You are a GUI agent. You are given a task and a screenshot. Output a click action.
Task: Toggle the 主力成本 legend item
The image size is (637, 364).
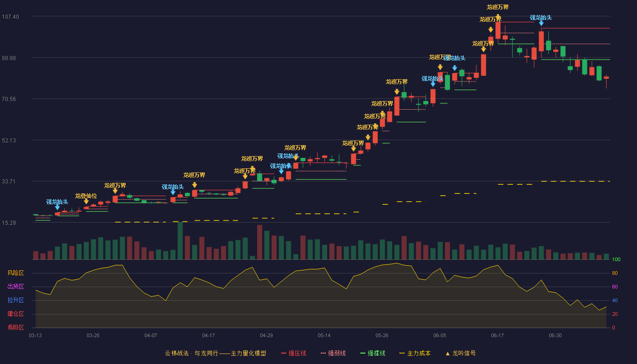tap(415, 353)
